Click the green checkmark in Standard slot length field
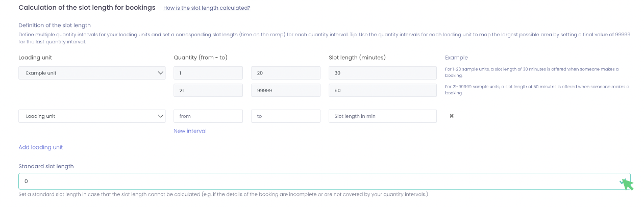 pyautogui.click(x=623, y=182)
